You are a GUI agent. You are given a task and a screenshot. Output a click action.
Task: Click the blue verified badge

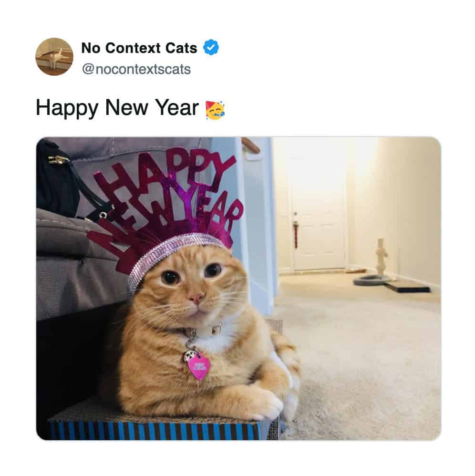point(211,48)
